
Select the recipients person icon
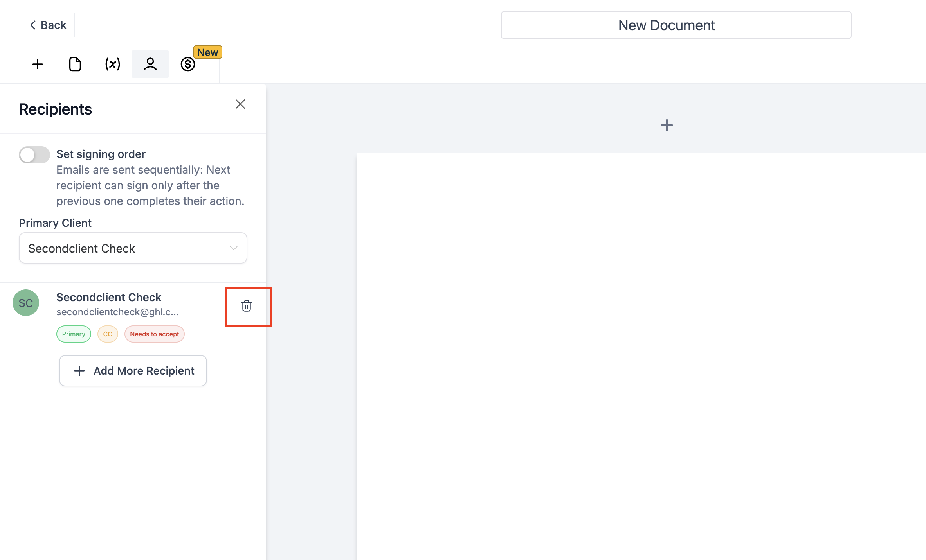tap(150, 64)
